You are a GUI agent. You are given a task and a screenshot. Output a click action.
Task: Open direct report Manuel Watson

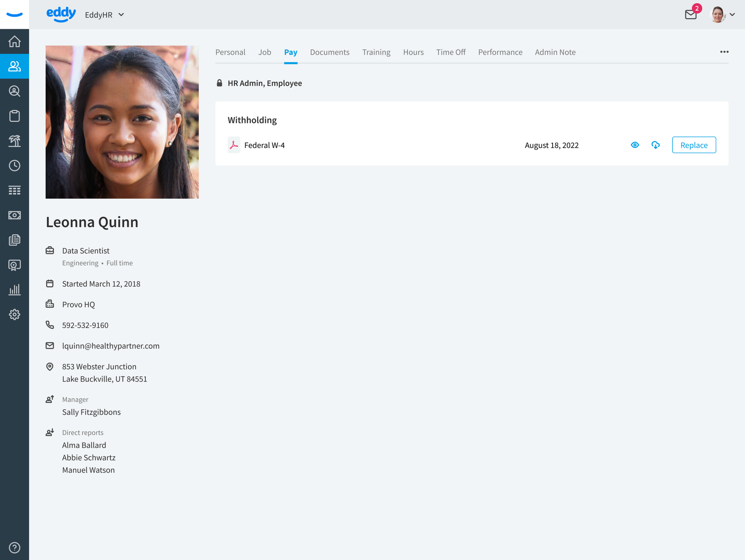pos(88,470)
